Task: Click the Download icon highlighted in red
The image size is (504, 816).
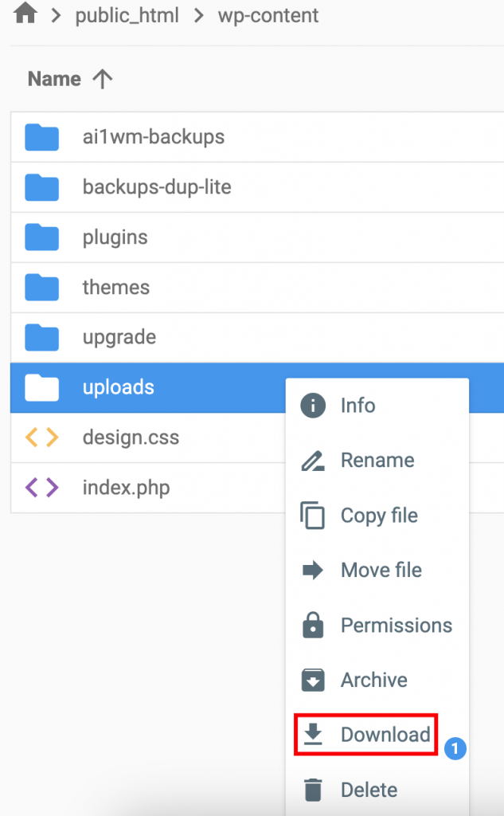Action: pos(314,735)
